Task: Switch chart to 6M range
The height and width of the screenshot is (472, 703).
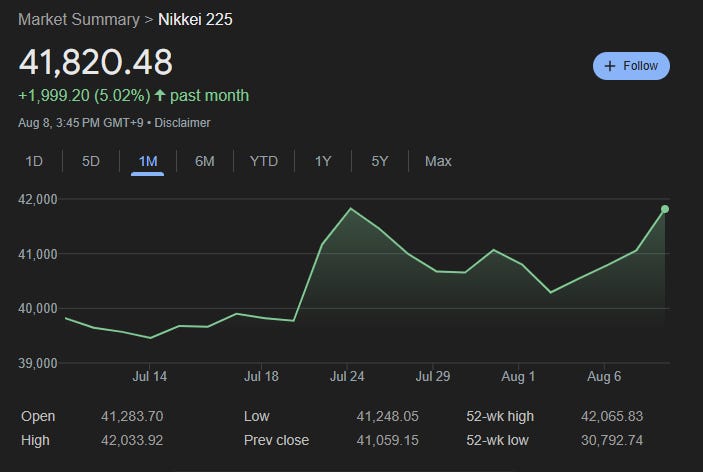Action: click(x=205, y=161)
